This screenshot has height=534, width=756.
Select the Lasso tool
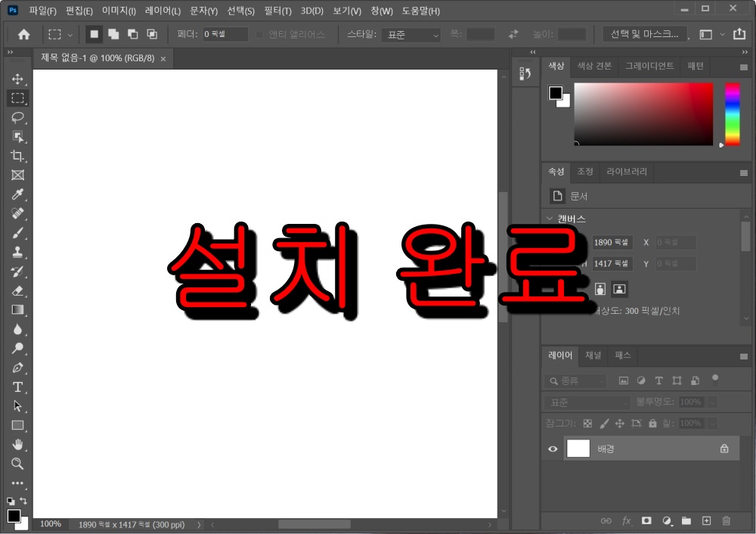(19, 117)
